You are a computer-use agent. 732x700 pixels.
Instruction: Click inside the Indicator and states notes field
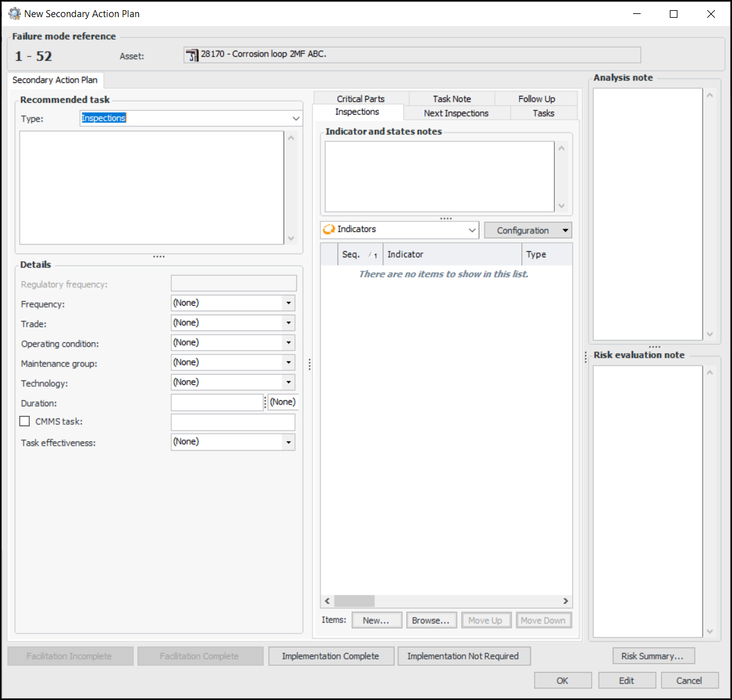tap(439, 176)
